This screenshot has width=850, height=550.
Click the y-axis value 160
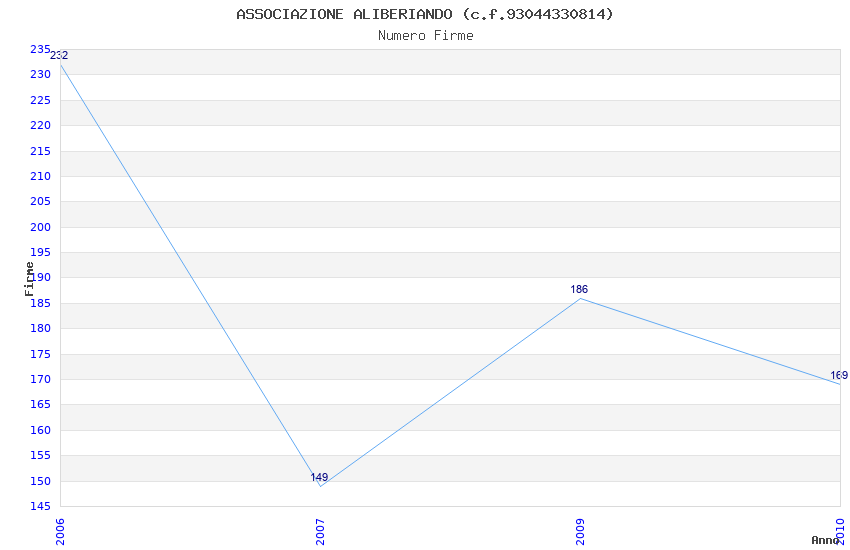coord(40,430)
